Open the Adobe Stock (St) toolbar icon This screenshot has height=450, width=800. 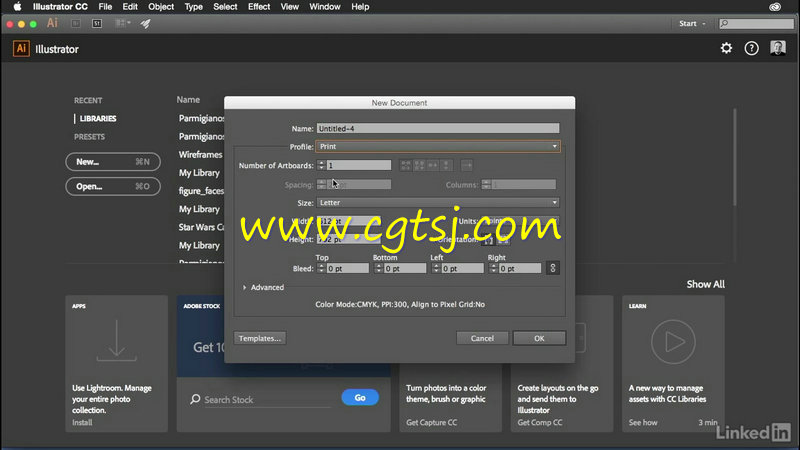point(97,23)
